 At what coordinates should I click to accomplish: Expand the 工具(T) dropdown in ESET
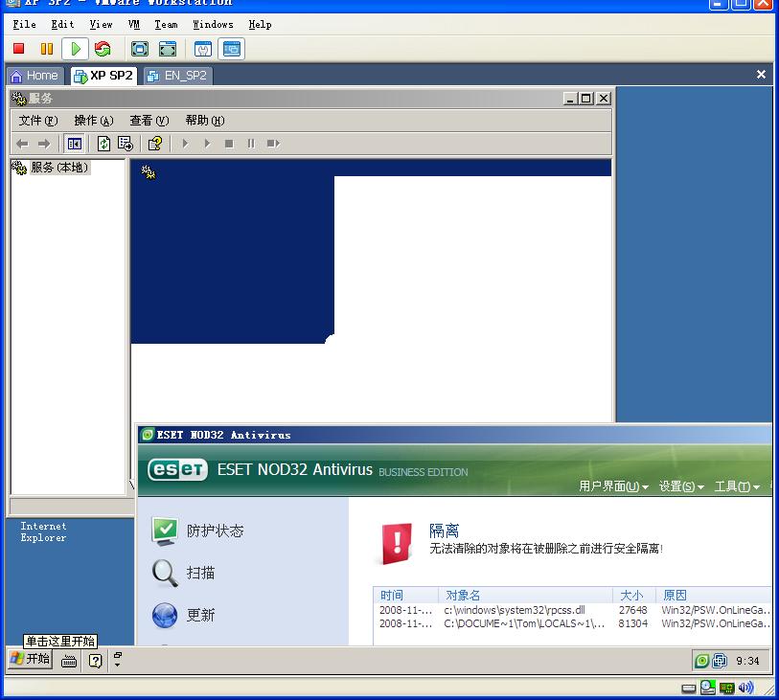click(x=737, y=486)
